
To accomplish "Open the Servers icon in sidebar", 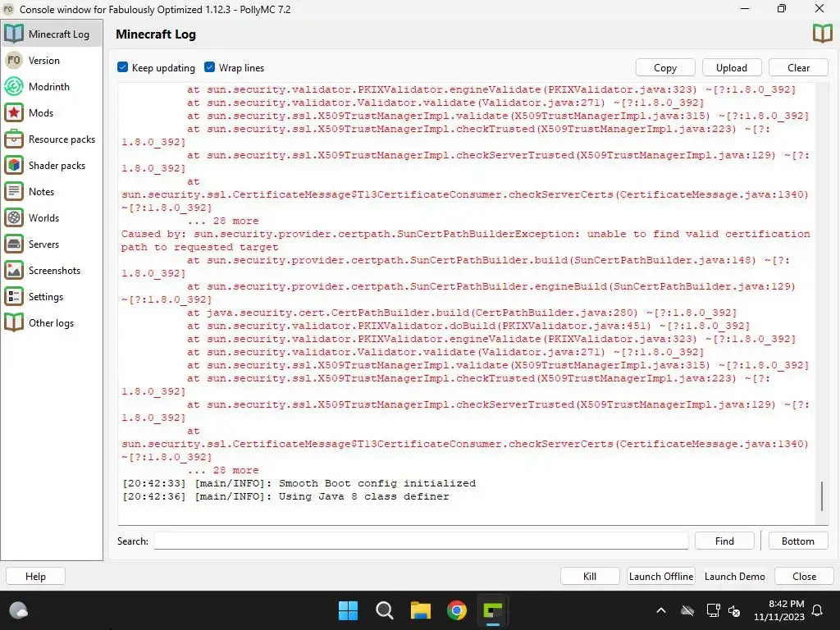I will point(14,244).
